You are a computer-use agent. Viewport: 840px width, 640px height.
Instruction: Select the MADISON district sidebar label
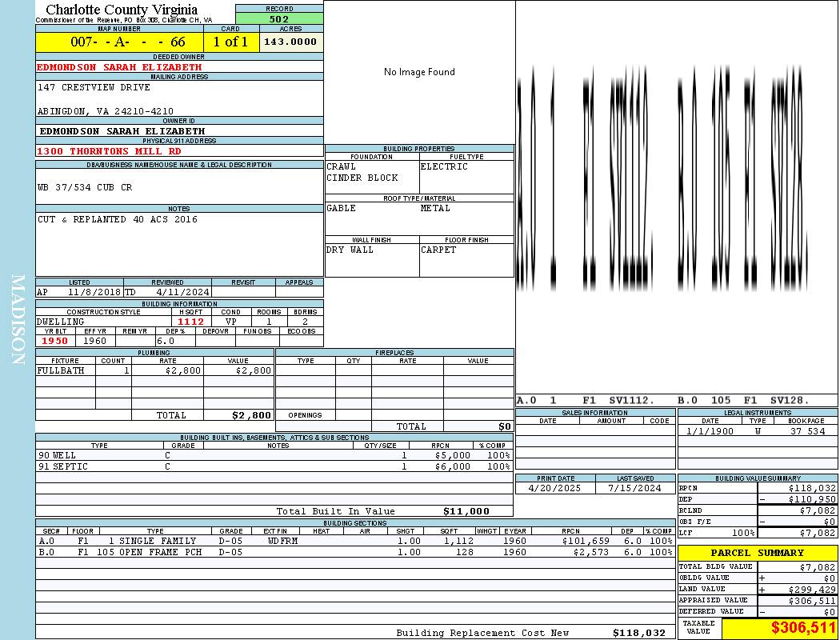coord(18,320)
